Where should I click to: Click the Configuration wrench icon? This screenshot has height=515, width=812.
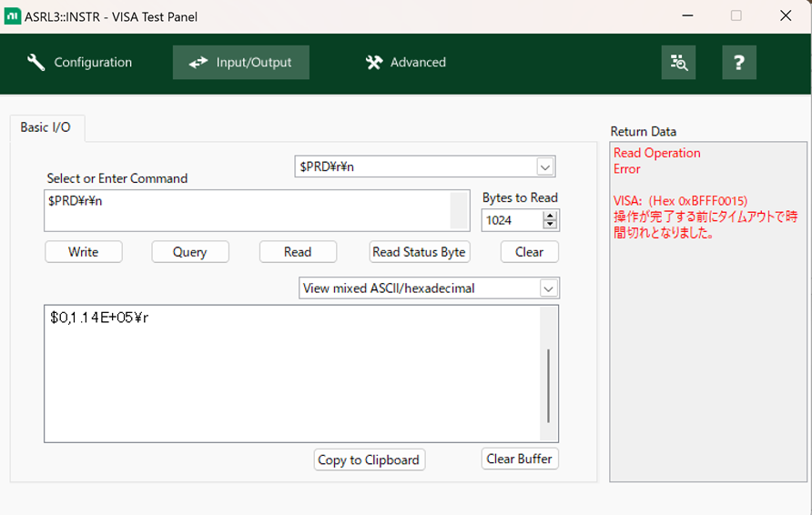tap(36, 62)
